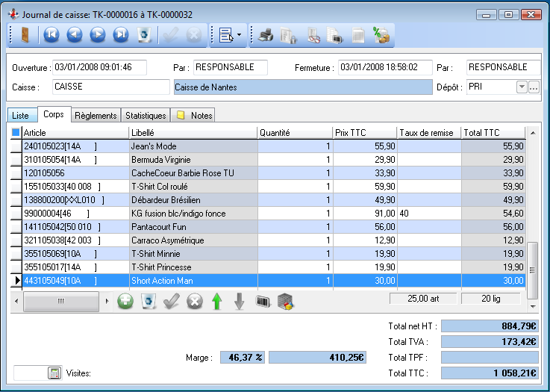Image resolution: width=550 pixels, height=392 pixels.
Task: Click the horizontal scrollbar thumb
Action: coord(61,301)
